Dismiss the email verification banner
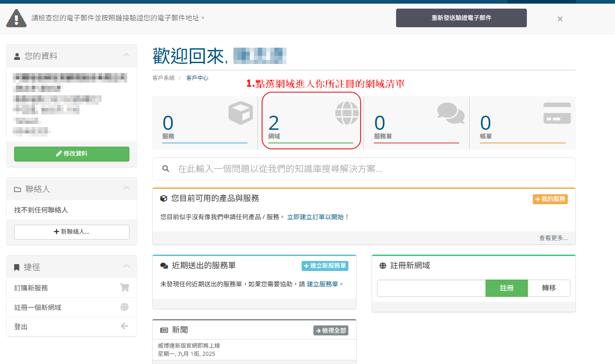Viewport: 615px width, 364px height. tap(560, 19)
